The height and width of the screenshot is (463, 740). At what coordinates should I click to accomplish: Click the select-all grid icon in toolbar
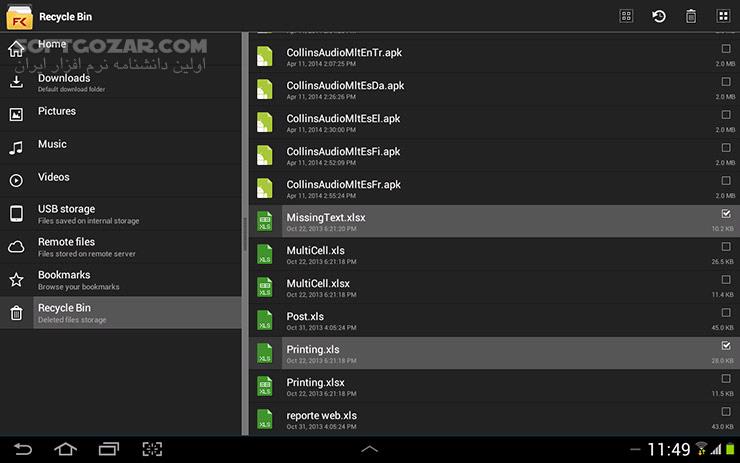(626, 16)
